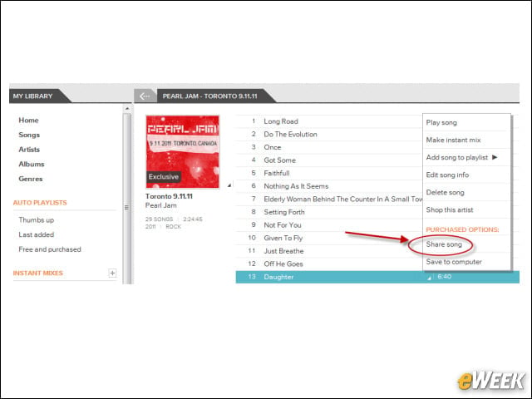532x399 pixels.
Task: Open Songs in sidebar
Action: click(29, 135)
